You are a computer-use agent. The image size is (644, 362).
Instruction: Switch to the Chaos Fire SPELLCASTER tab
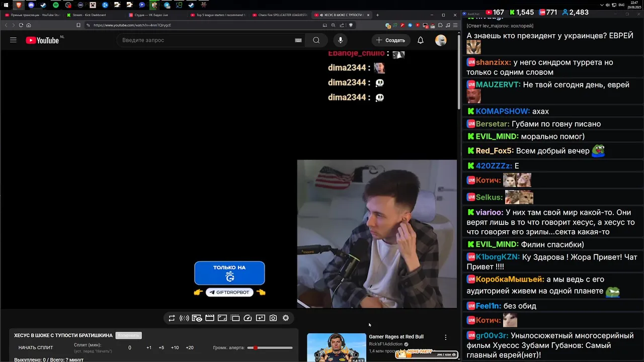point(280,15)
